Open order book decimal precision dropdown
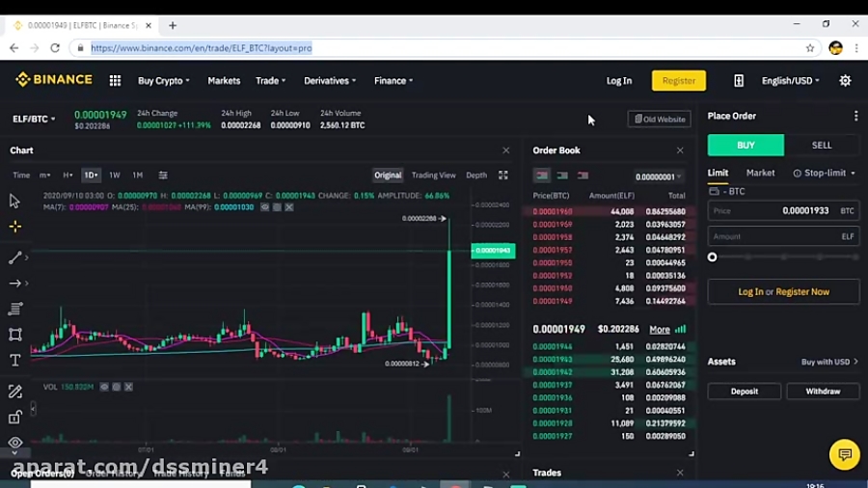 tap(658, 176)
